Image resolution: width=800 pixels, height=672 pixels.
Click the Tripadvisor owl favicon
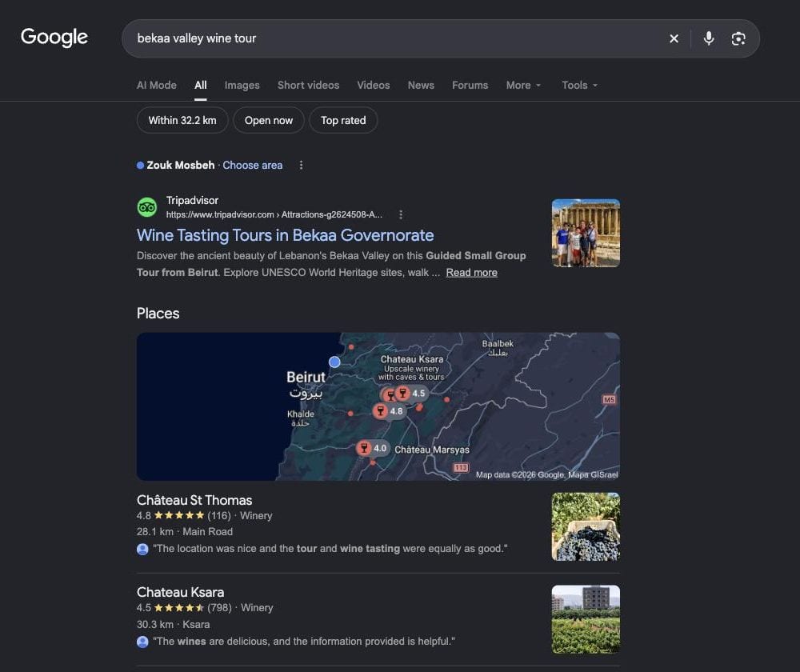147,207
